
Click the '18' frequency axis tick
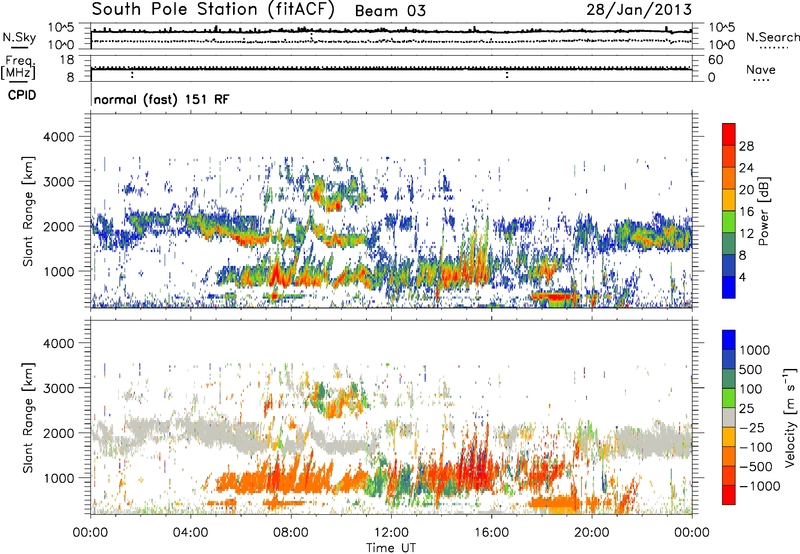(x=67, y=60)
